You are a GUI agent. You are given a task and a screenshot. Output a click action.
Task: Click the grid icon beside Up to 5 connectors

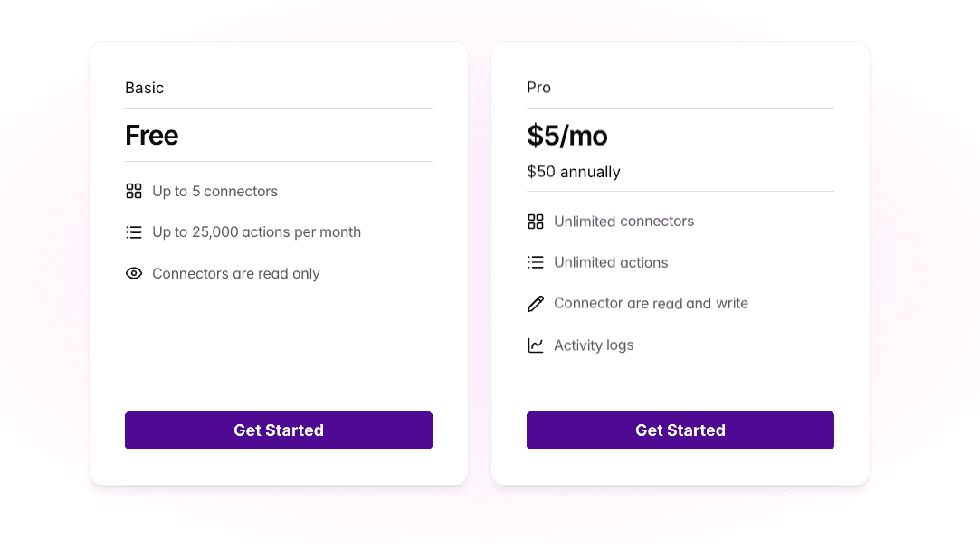tap(134, 191)
